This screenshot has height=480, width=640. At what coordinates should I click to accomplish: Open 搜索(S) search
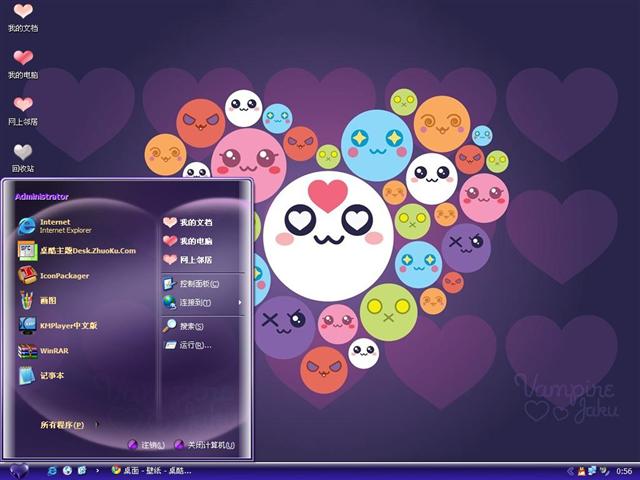[183, 326]
